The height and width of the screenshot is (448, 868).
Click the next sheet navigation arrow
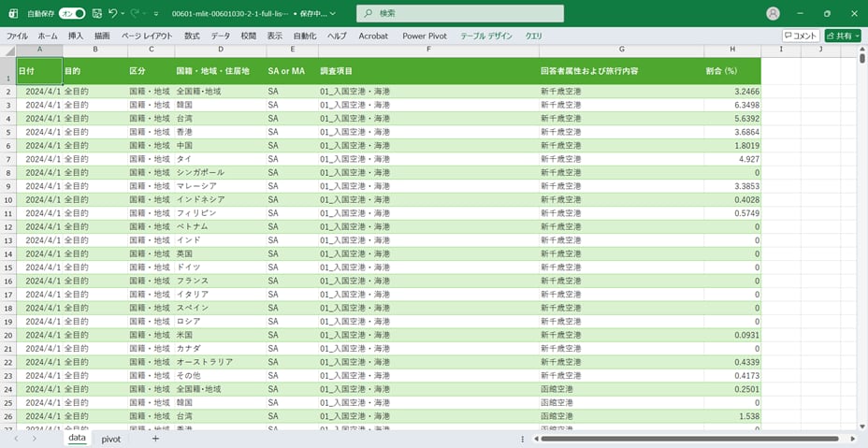[35, 438]
